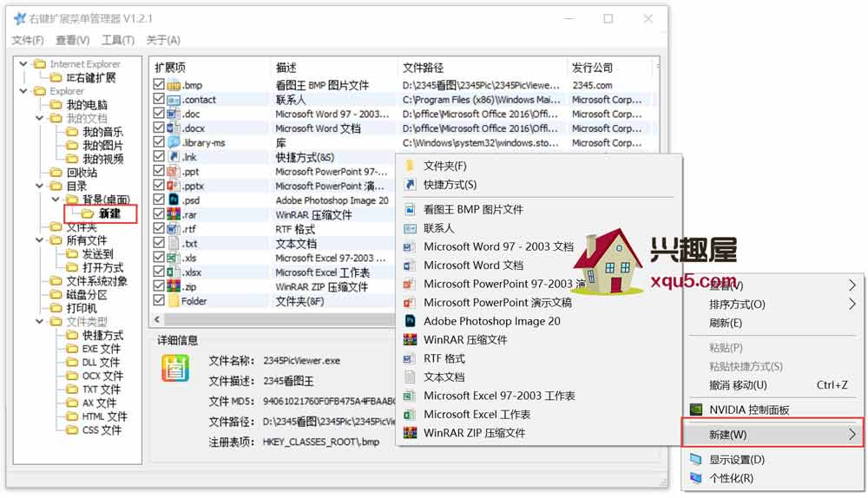Collapse the Internet Explorer tree node
Image resolution: width=868 pixels, height=498 pixels.
23,64
